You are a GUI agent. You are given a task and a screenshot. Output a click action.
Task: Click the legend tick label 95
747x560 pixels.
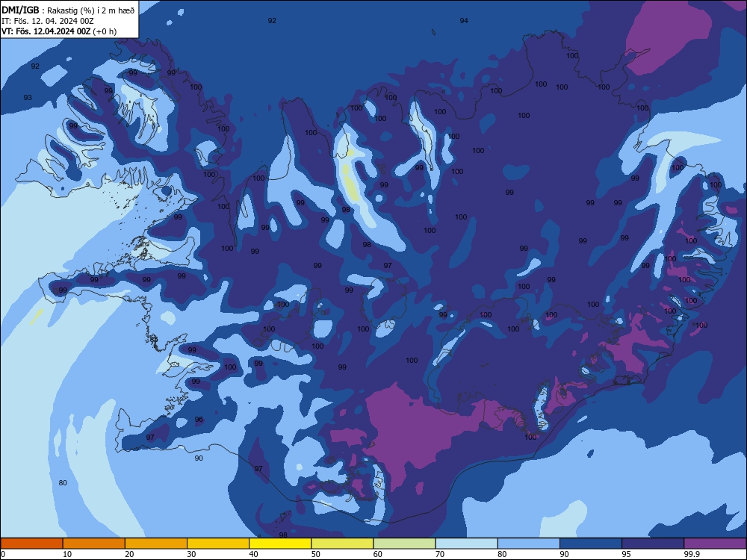(626, 554)
